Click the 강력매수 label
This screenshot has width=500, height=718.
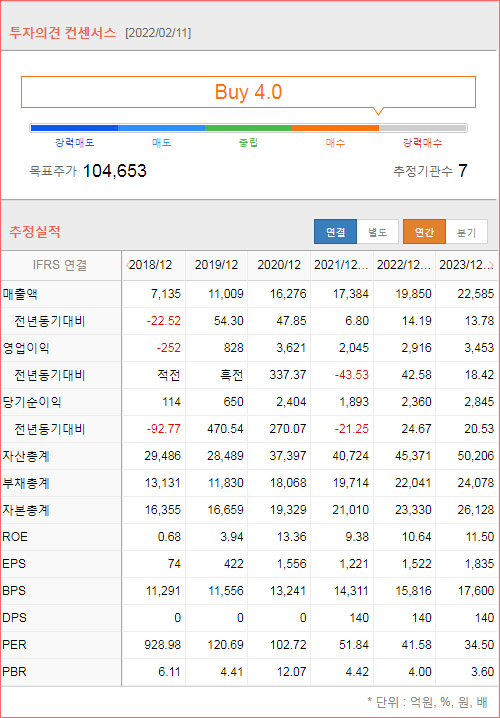coord(423,143)
